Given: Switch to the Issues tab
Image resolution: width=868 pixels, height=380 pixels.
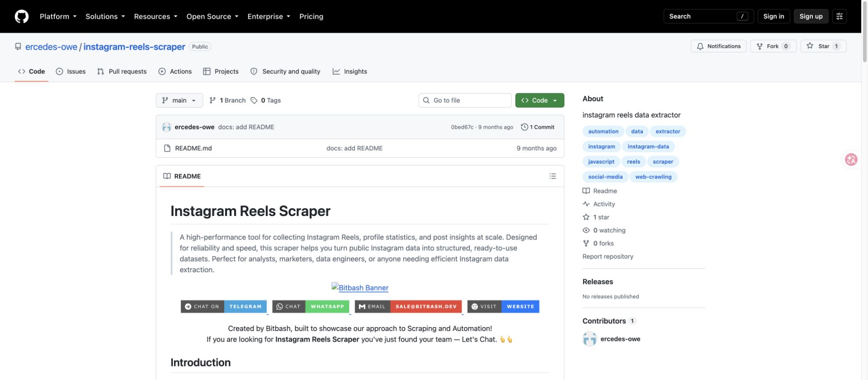Looking at the screenshot, I should 71,72.
